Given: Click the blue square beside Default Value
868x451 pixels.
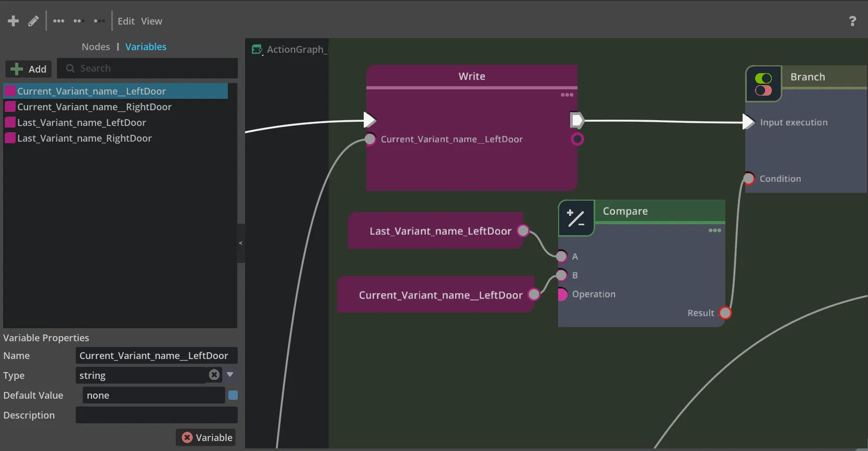Looking at the screenshot, I should pos(233,395).
